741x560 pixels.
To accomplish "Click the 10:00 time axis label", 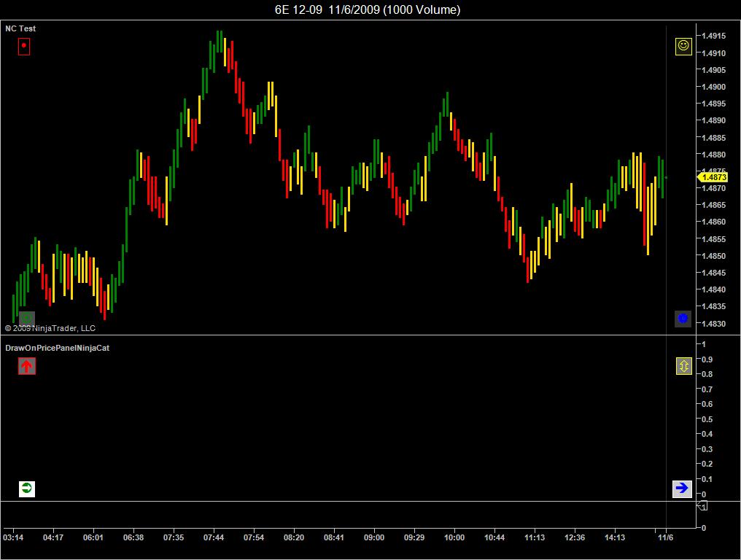I will pos(454,537).
